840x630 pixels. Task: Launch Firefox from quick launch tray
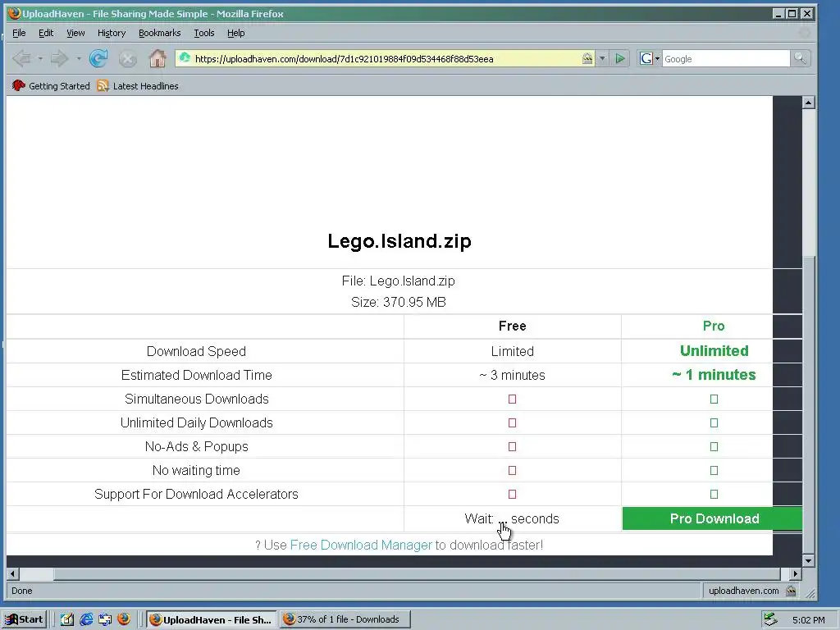coord(124,619)
